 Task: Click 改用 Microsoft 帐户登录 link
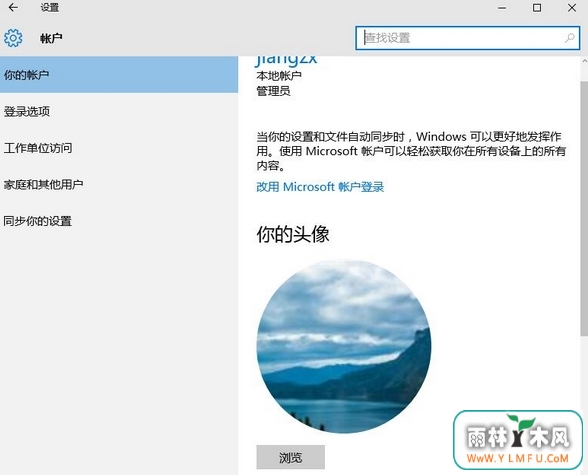[320, 187]
